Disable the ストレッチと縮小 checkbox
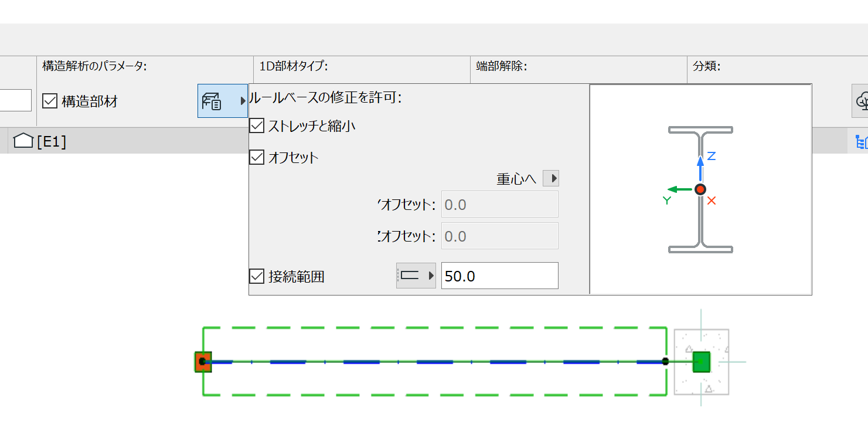868x421 pixels. click(256, 125)
